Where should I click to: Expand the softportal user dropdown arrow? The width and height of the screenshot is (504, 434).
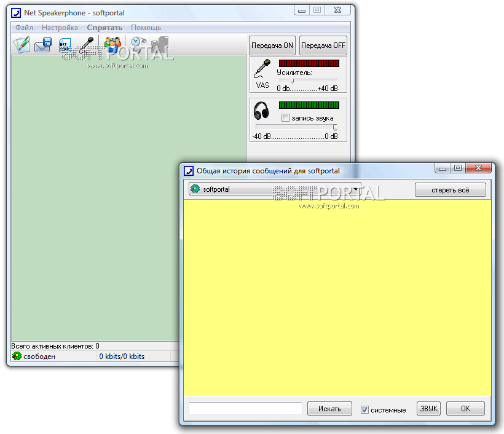click(356, 189)
